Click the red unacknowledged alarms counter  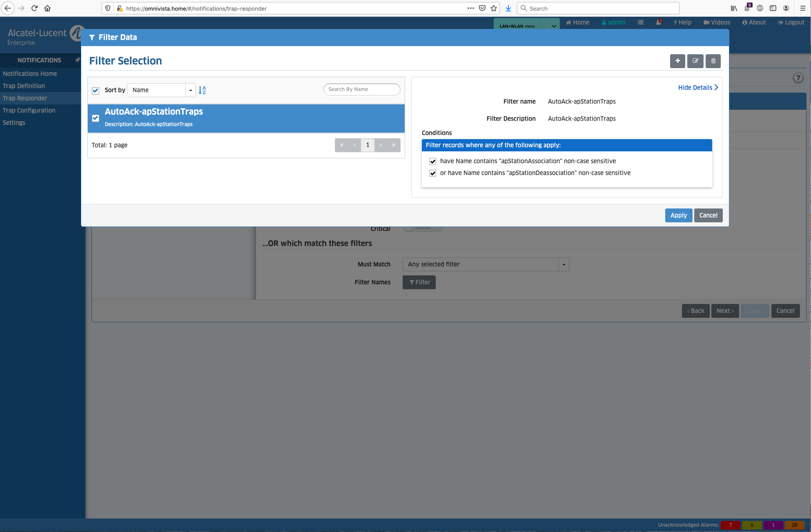click(730, 525)
